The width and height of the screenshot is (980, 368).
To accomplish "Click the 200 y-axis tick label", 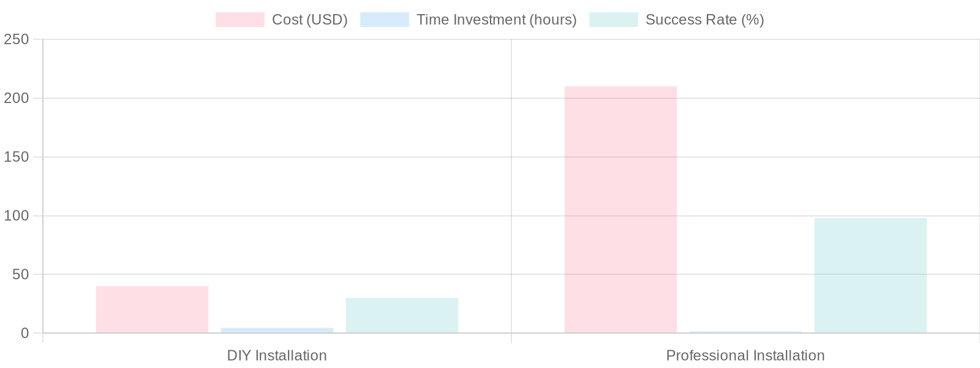I will tap(16, 98).
